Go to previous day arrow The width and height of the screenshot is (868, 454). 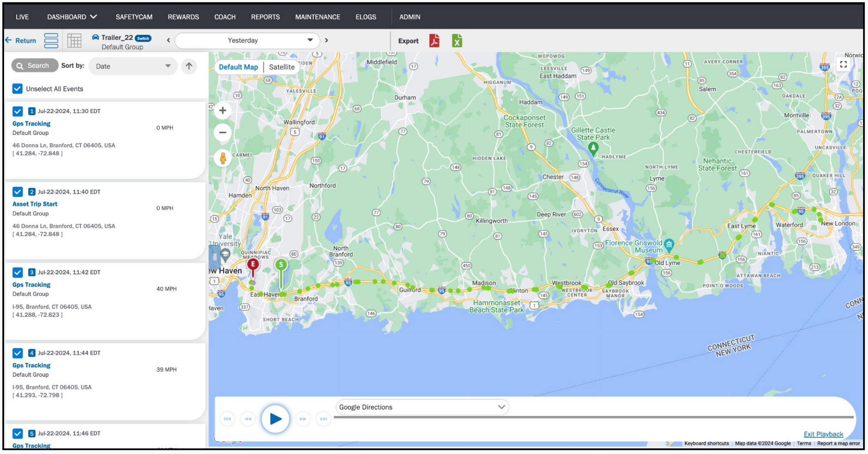[169, 40]
